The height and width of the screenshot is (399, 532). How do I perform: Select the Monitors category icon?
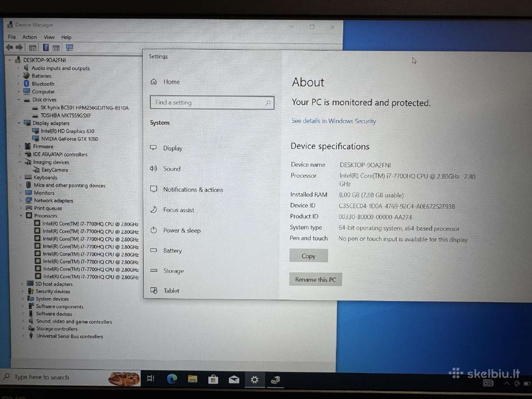[29, 193]
